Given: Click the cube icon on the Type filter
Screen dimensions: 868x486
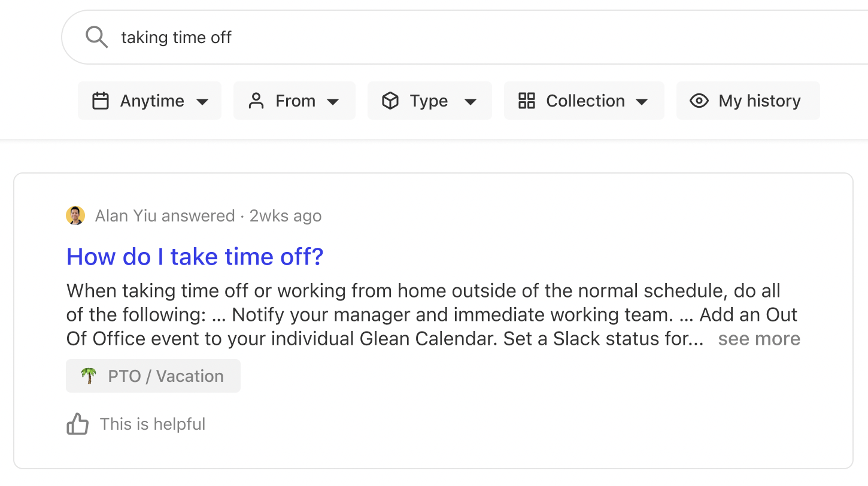Looking at the screenshot, I should pos(390,101).
